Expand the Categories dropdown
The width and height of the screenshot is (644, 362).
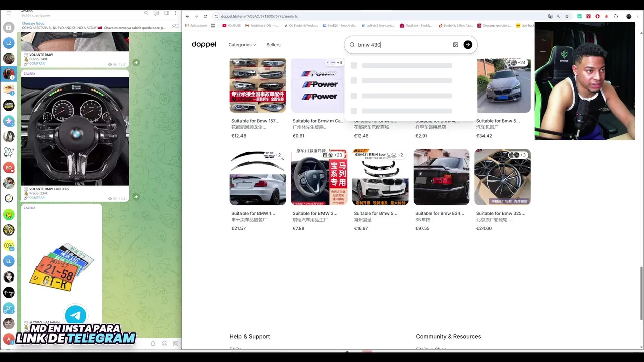point(242,45)
